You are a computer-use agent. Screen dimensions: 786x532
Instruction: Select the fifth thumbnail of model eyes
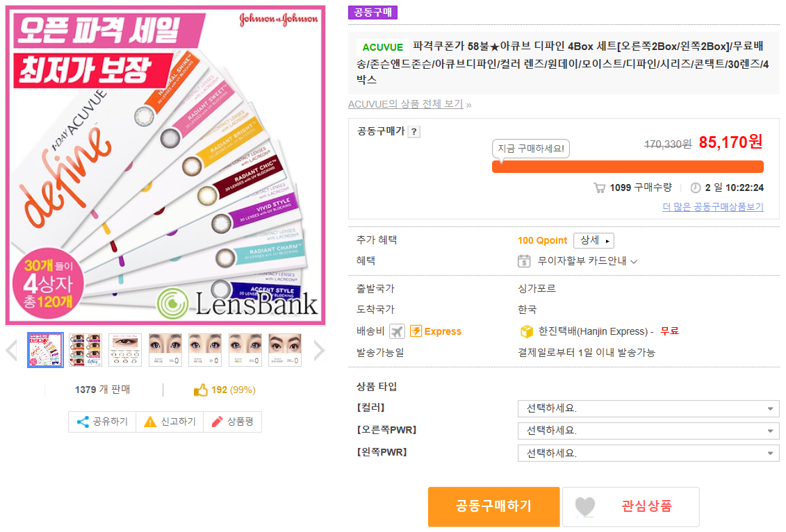click(205, 350)
